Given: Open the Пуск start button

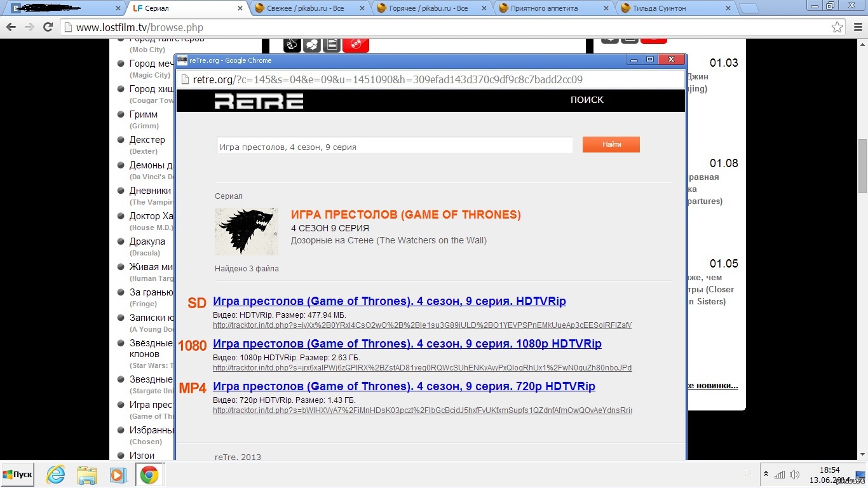Looking at the screenshot, I should coord(17,475).
